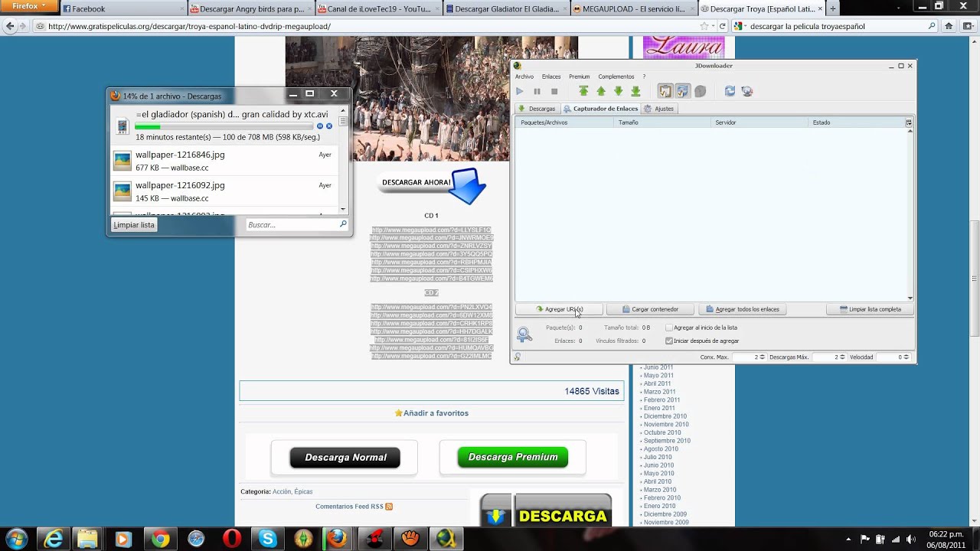This screenshot has height=551, width=980.
Task: Bookmark page with star icon in URL bar
Action: pos(704,26)
